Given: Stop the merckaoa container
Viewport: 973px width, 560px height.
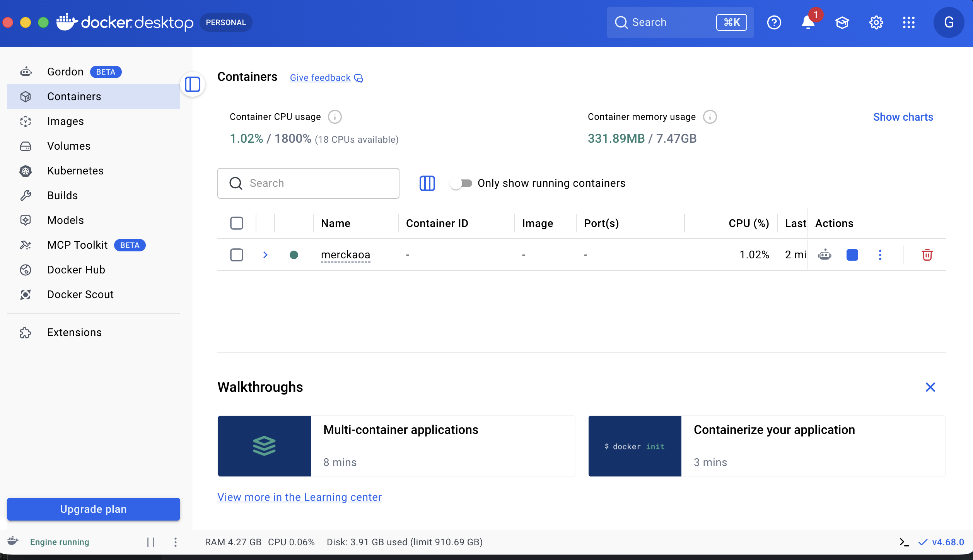Looking at the screenshot, I should click(852, 254).
